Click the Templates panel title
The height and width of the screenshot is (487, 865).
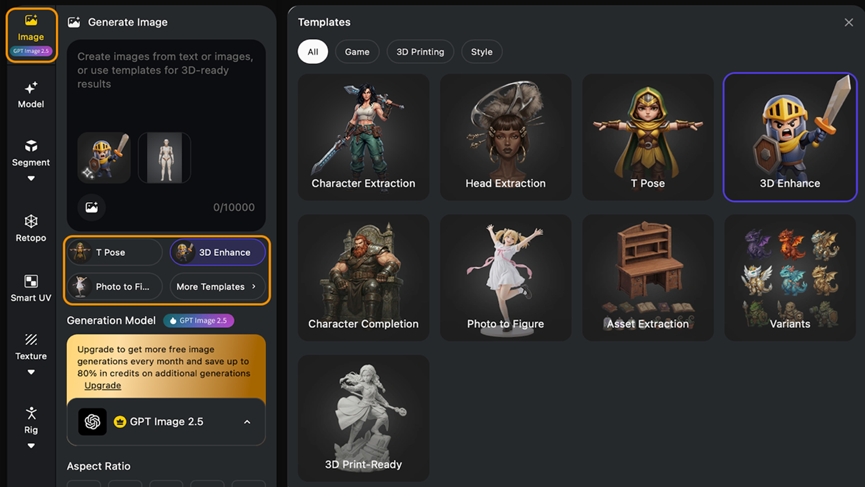tap(324, 22)
